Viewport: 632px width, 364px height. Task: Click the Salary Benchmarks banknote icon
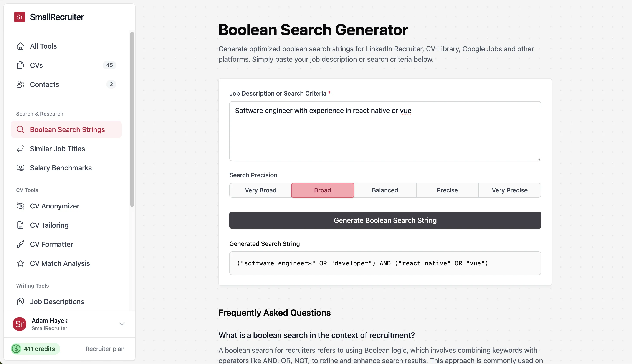20,168
